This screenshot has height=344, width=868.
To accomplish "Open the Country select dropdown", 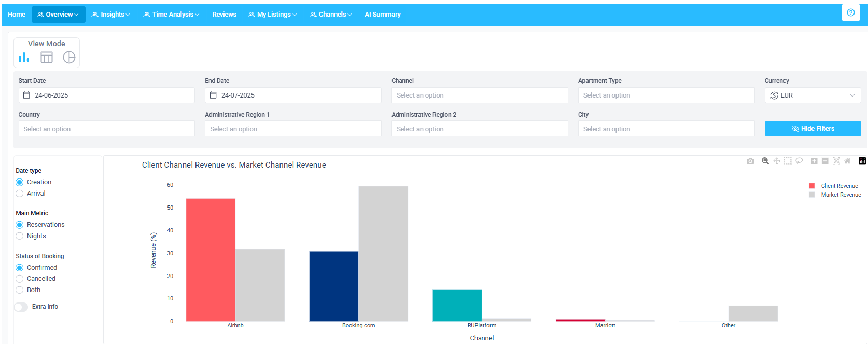I will click(x=106, y=129).
